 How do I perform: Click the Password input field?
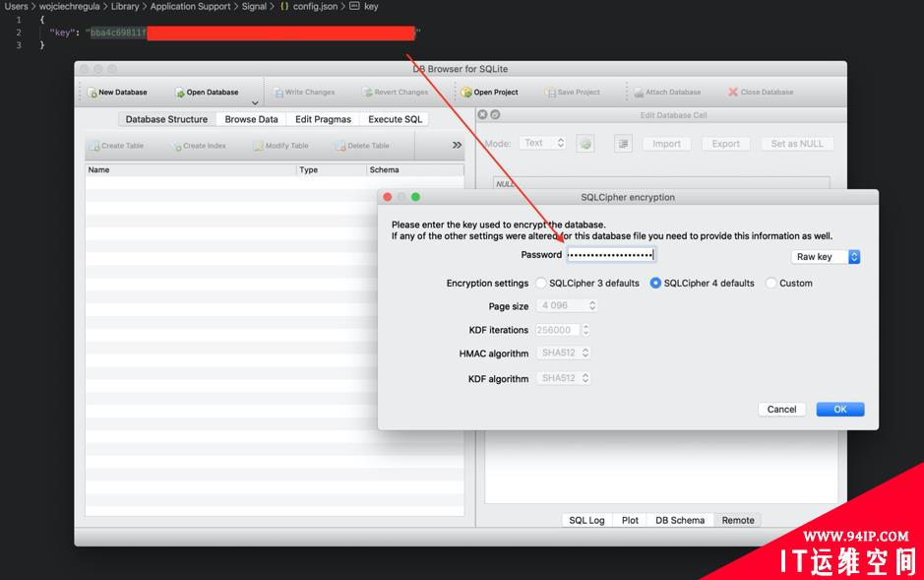pos(610,255)
